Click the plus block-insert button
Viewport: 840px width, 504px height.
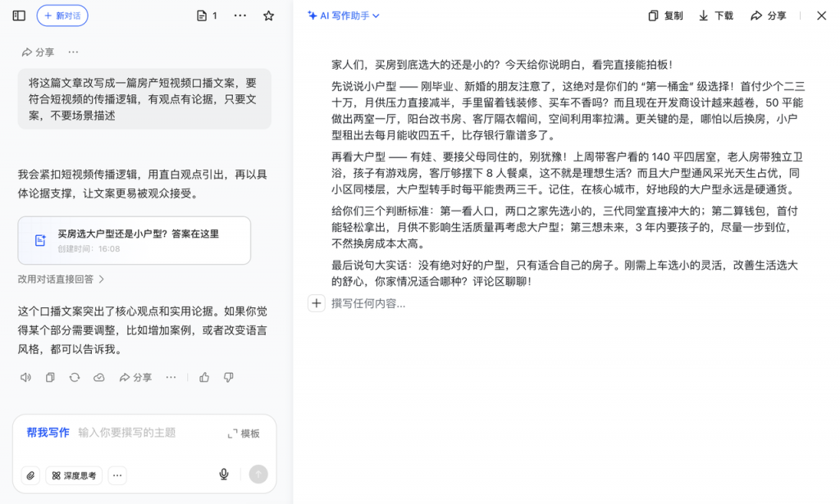(x=317, y=303)
